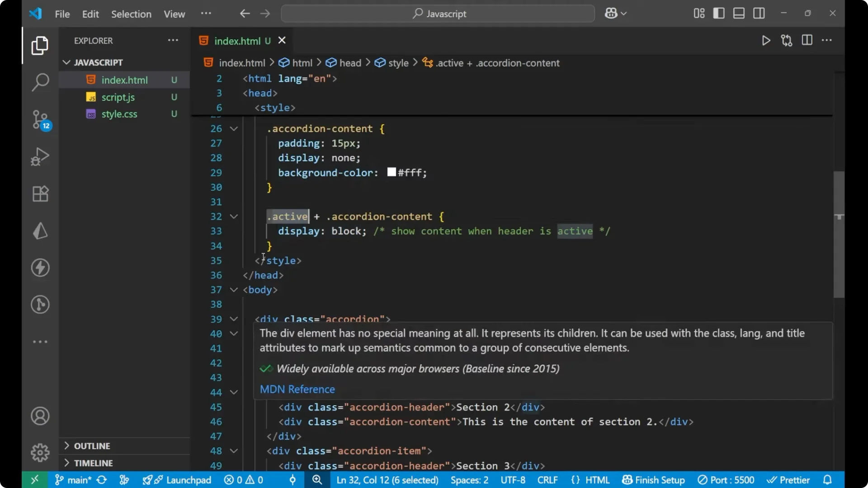Open the Run and Debug view
Screen dimensions: 868x488
tap(40, 156)
